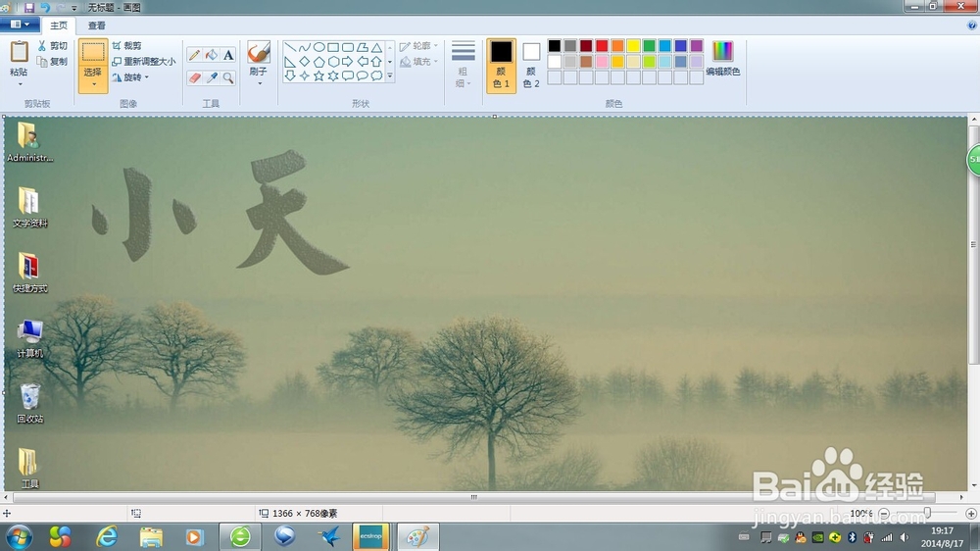Click the Save icon in quick access toolbar

(x=29, y=8)
